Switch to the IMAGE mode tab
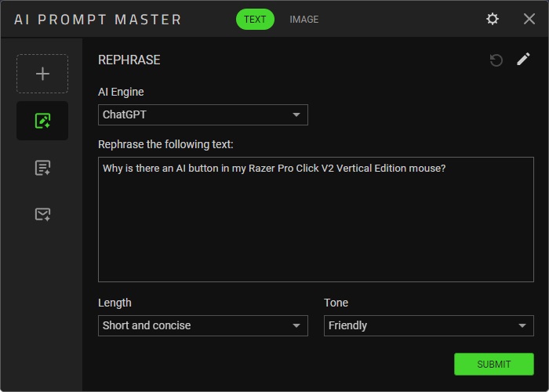 304,19
